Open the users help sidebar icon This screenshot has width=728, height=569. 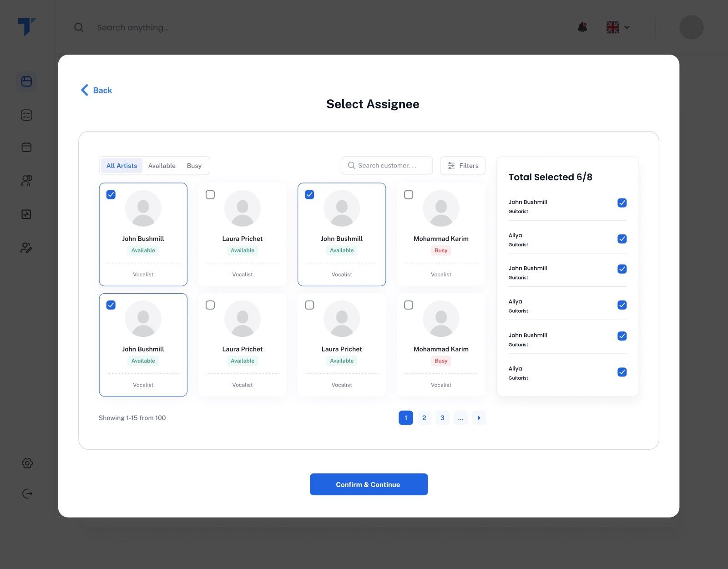tap(26, 181)
